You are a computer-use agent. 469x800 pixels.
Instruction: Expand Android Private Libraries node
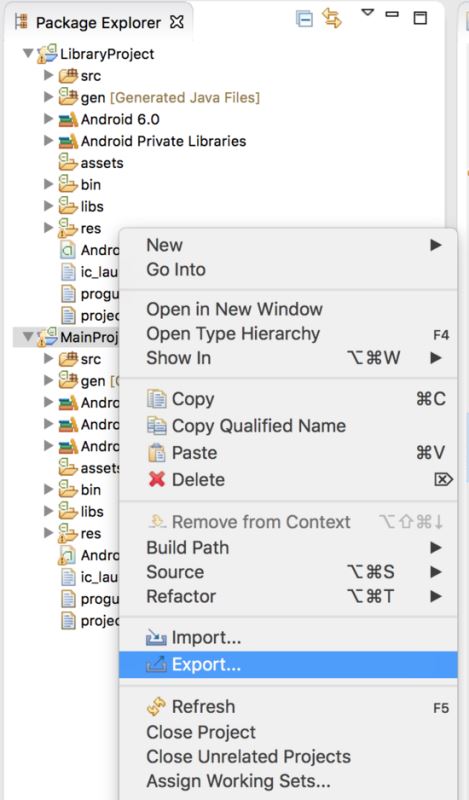pyautogui.click(x=49, y=140)
